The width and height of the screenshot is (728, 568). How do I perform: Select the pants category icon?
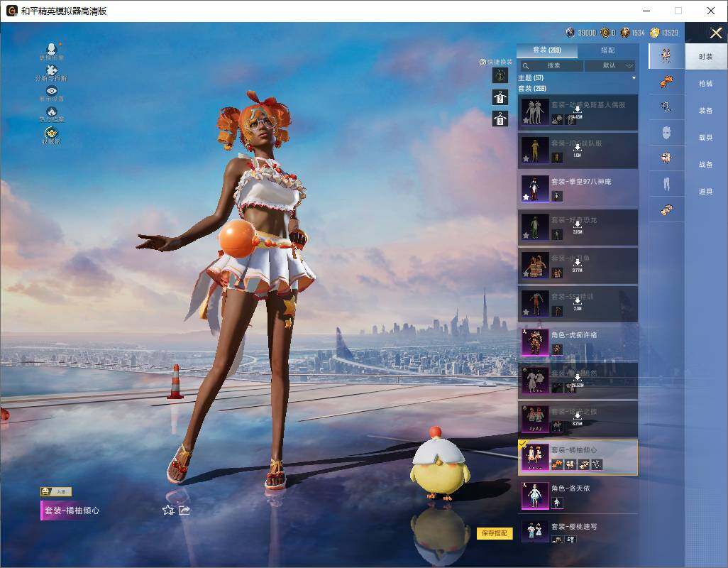[x=666, y=185]
